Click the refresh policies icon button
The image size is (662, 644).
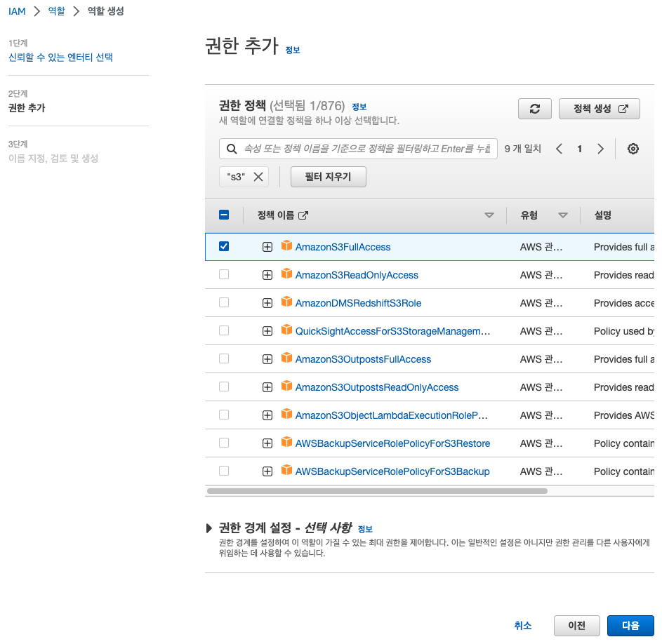pos(534,109)
